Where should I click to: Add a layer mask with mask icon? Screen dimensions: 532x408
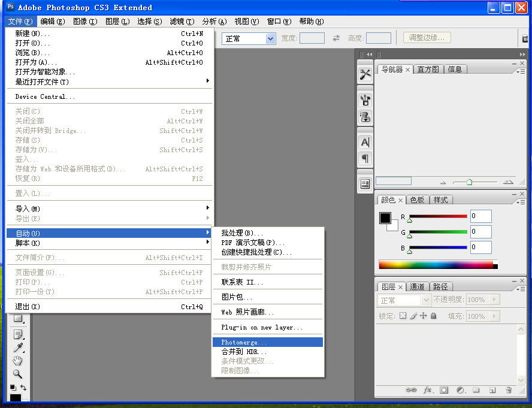[x=444, y=390]
